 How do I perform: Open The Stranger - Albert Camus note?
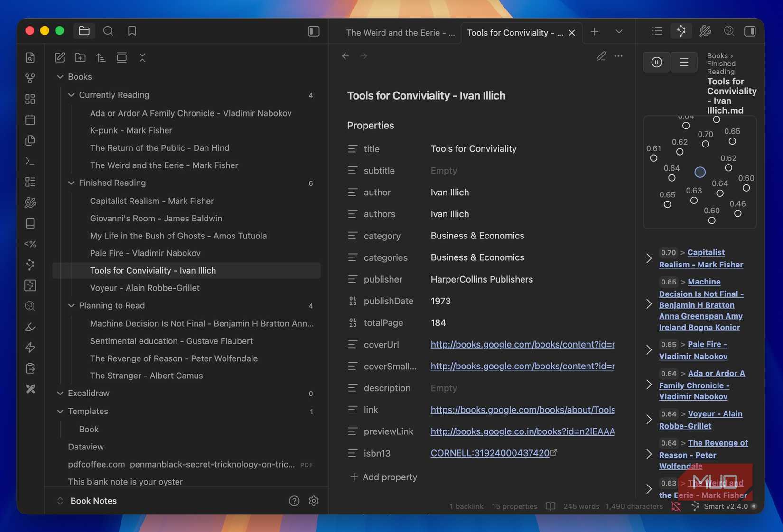146,376
